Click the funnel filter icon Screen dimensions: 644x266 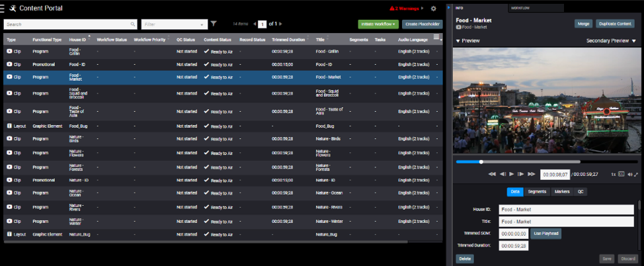coord(214,24)
